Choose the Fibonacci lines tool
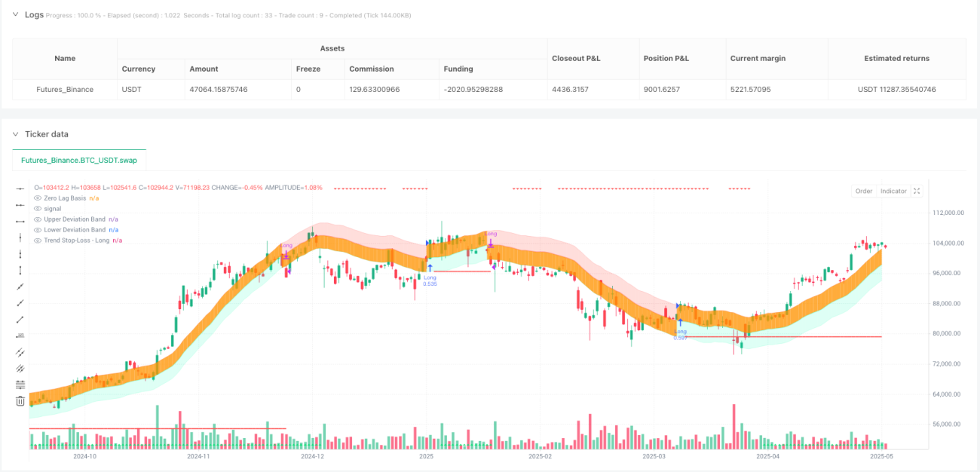Image resolution: width=980 pixels, height=472 pixels. click(x=20, y=385)
